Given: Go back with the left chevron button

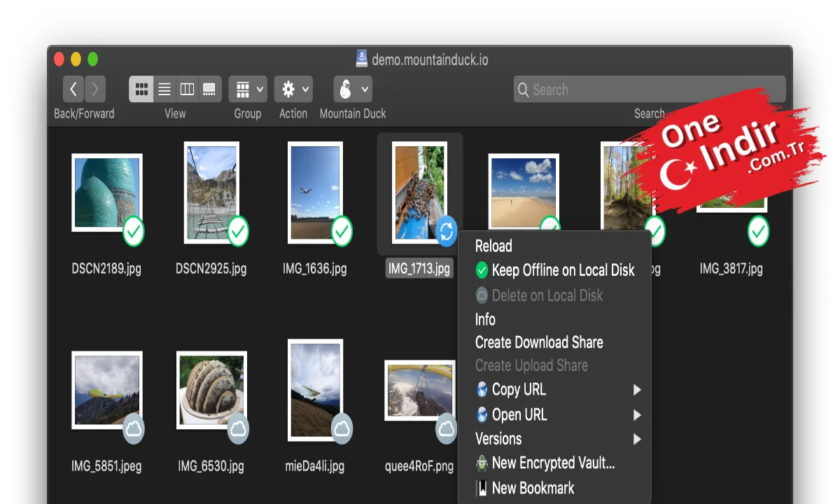Looking at the screenshot, I should pyautogui.click(x=73, y=90).
